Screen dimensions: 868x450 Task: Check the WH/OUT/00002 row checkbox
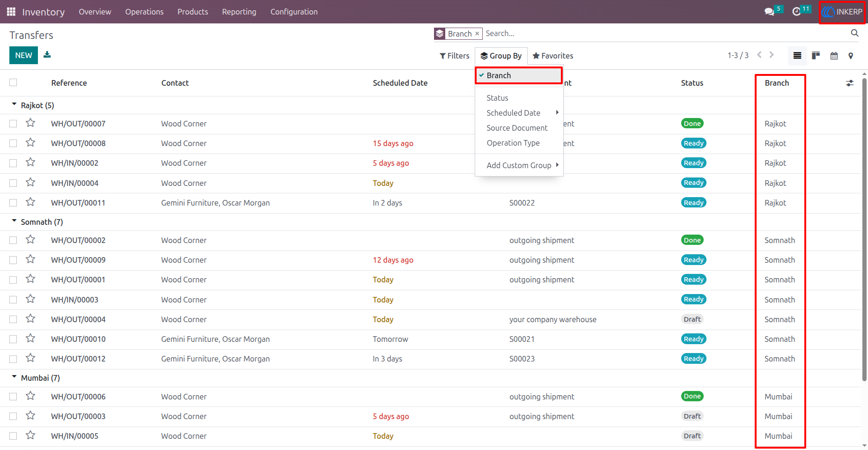click(13, 240)
